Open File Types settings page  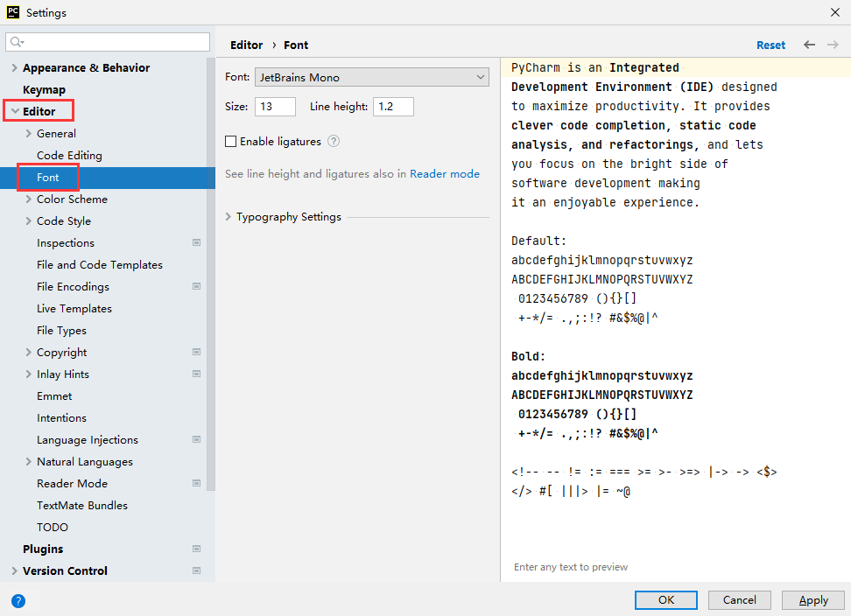[x=61, y=330]
